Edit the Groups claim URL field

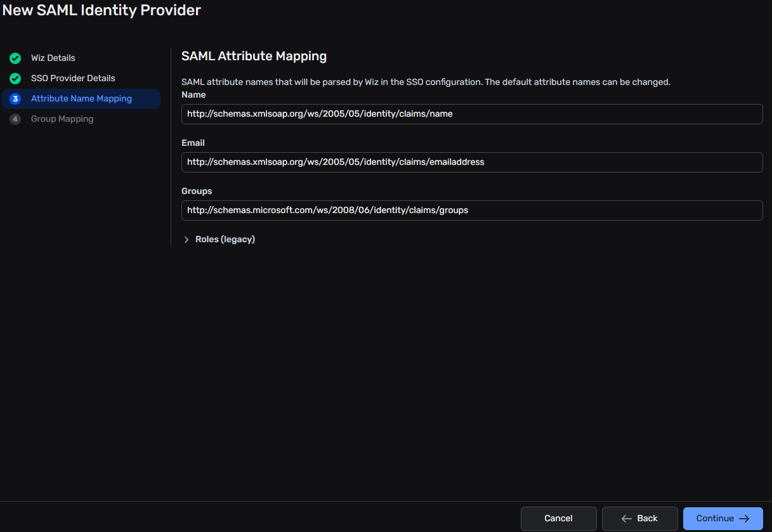click(471, 211)
